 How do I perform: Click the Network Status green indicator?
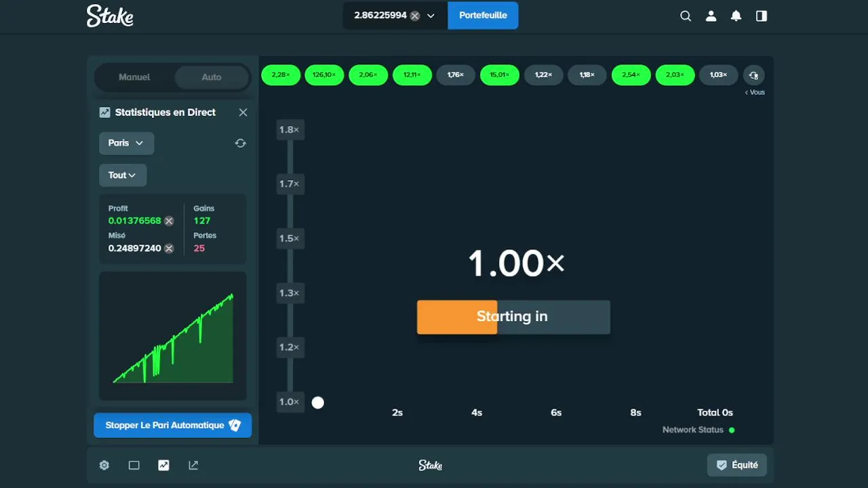731,430
